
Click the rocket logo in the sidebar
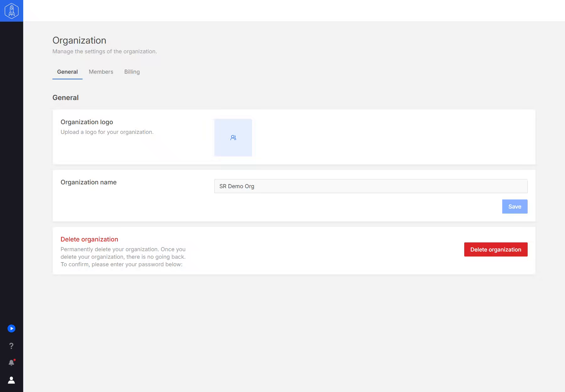(12, 11)
